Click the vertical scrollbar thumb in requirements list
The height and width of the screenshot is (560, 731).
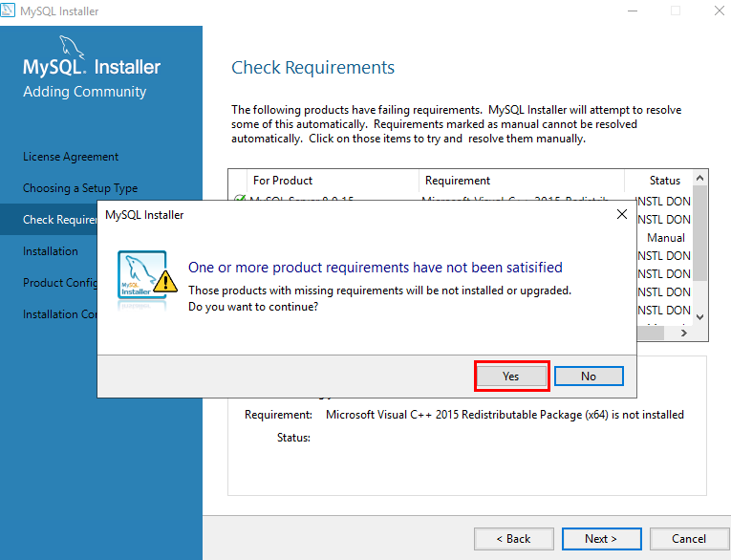coord(699,233)
